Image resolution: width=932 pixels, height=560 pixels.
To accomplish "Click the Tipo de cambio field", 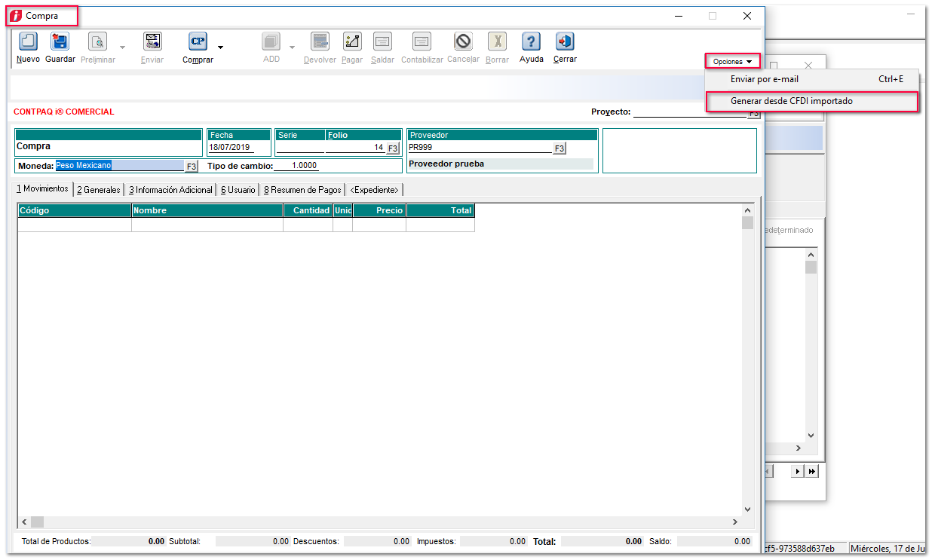I will (x=296, y=166).
